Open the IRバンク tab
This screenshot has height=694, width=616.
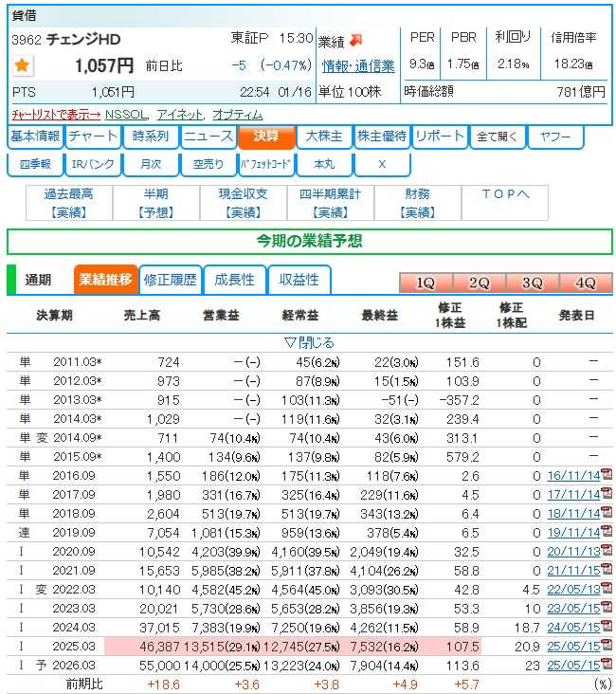click(x=93, y=165)
